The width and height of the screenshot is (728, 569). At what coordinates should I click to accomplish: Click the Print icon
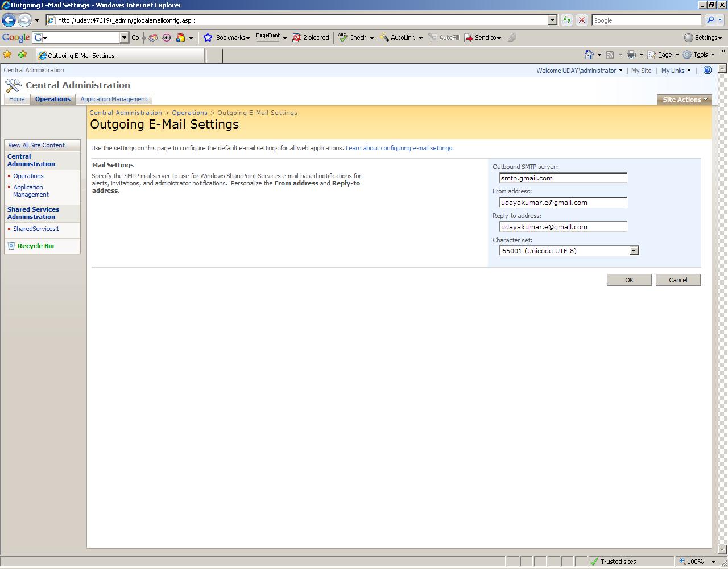point(631,55)
